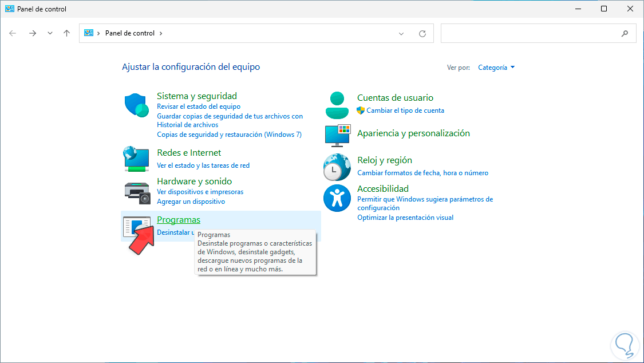Click Ver dispositivos e impresoras

200,192
